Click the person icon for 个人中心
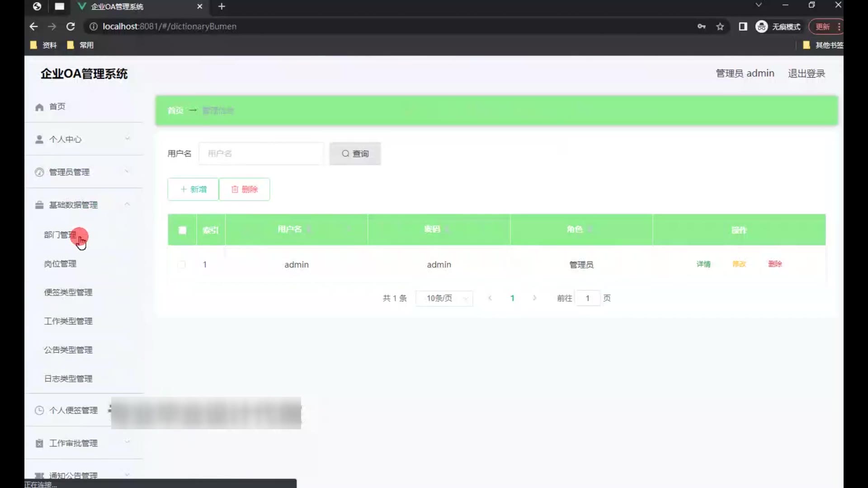Image resolution: width=868 pixels, height=488 pixels. [x=39, y=140]
